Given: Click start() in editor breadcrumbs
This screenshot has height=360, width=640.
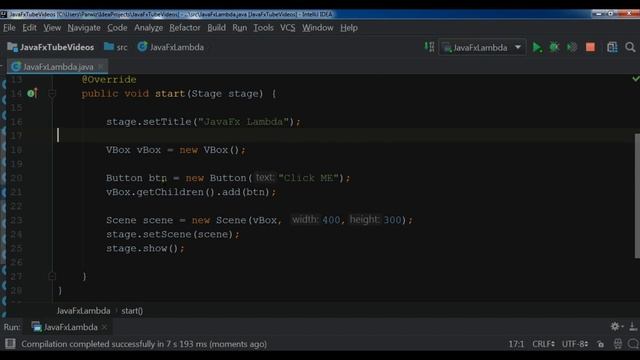Looking at the screenshot, I should click(x=132, y=311).
